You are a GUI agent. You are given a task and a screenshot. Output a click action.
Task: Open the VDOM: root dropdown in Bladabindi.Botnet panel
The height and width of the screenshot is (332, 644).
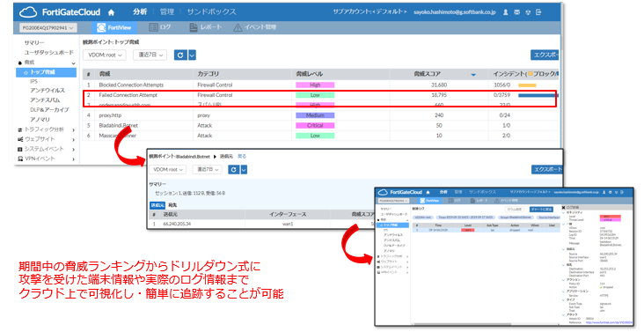(167, 169)
